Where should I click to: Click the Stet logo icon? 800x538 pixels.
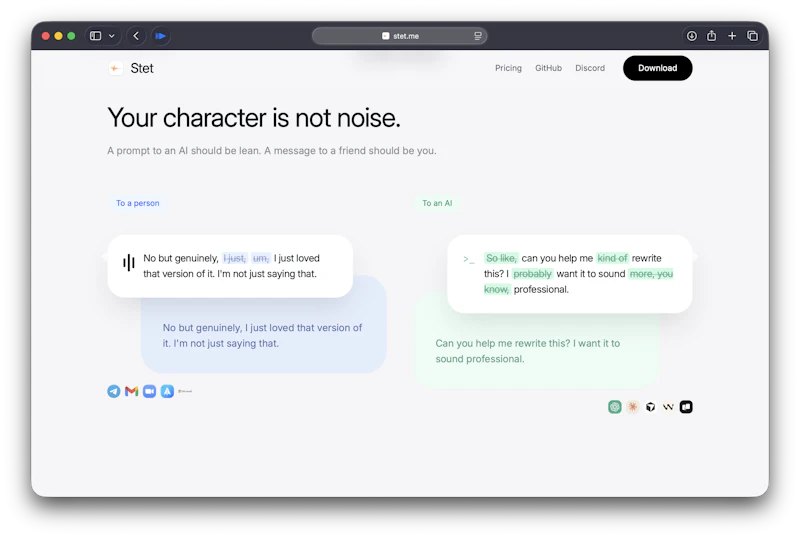[x=116, y=68]
